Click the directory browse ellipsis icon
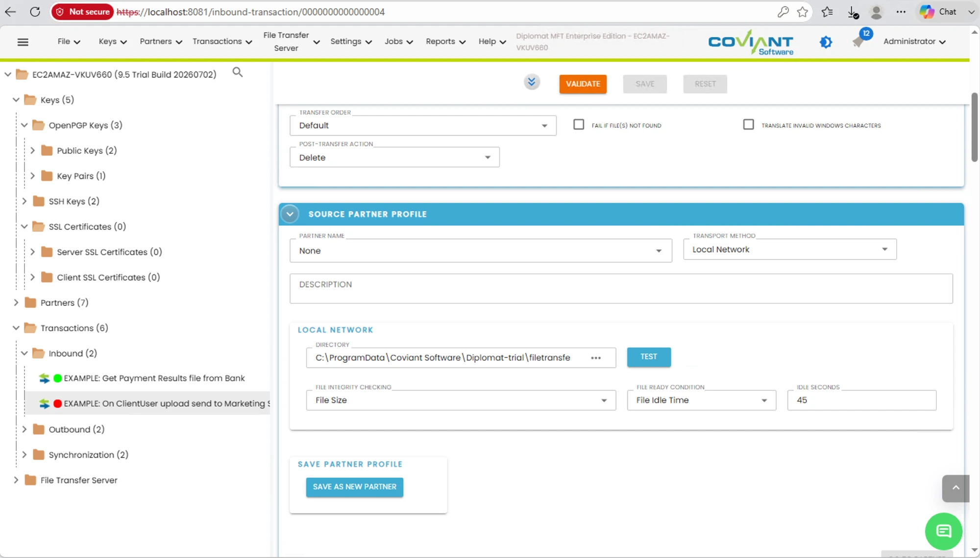Image resolution: width=980 pixels, height=558 pixels. [x=596, y=358]
